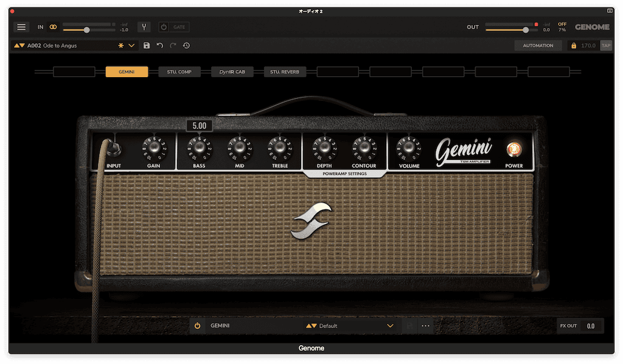Undo the last change
623x364 pixels.
coord(160,46)
